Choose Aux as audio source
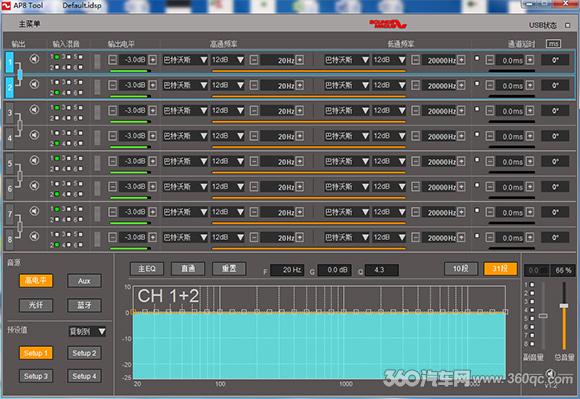 tap(84, 281)
